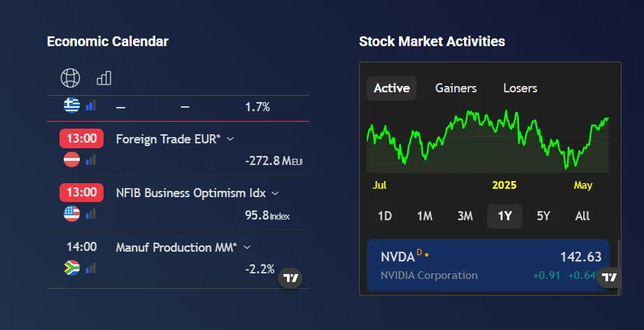Click the Austrian flag under Foreign Trade
The image size is (644, 330).
[71, 160]
